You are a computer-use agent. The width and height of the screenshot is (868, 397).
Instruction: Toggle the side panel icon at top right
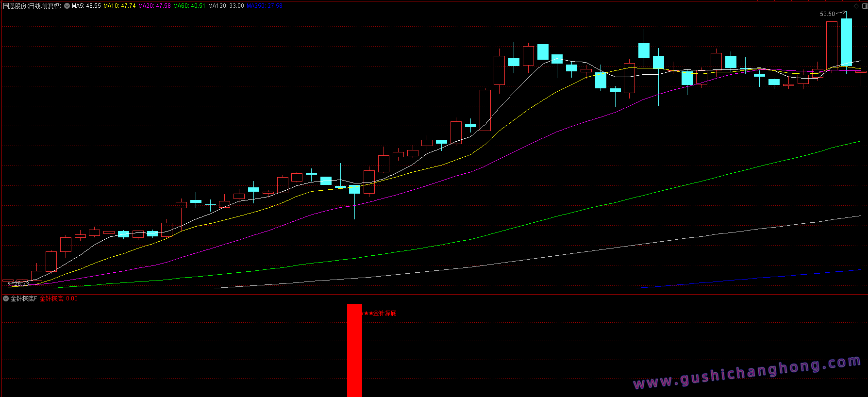(865, 6)
